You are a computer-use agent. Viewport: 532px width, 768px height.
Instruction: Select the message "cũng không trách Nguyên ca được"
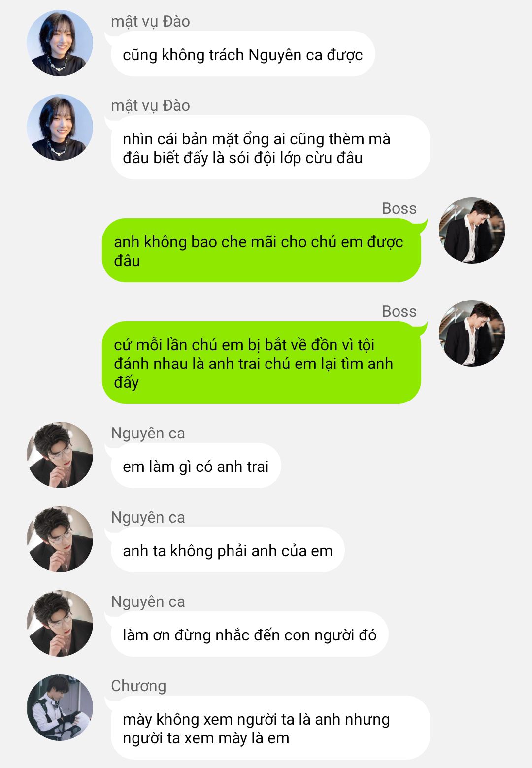242,54
